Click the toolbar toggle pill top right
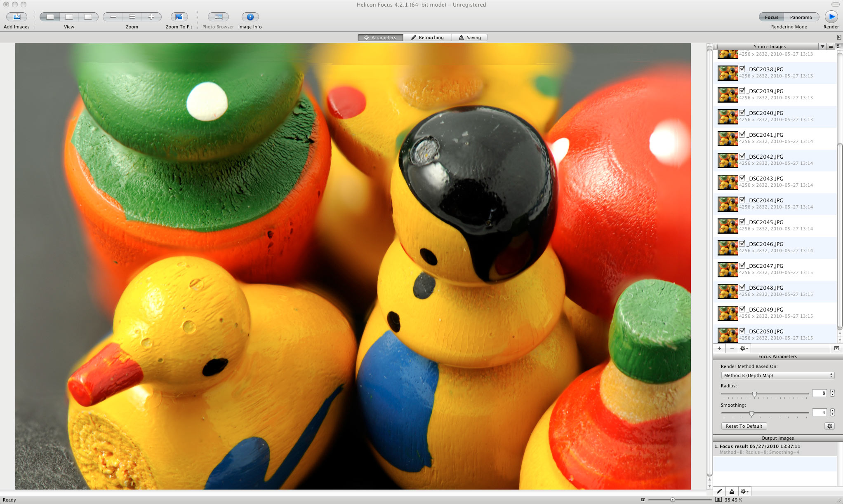 [835, 5]
